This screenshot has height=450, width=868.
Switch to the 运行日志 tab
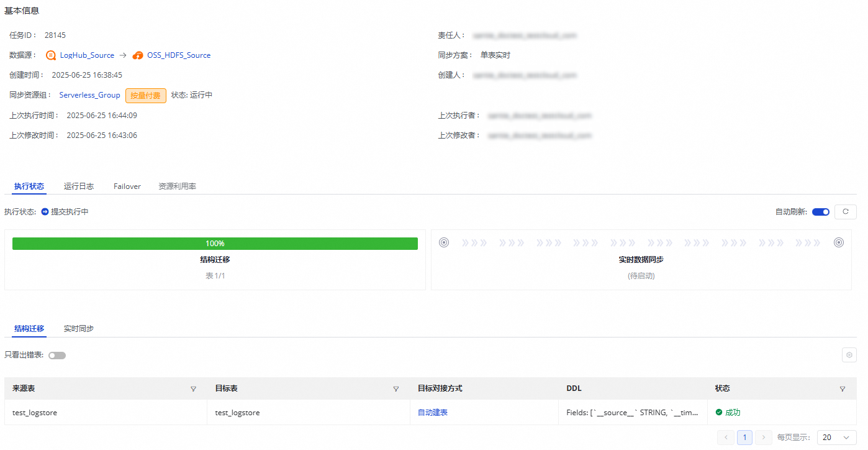point(79,186)
